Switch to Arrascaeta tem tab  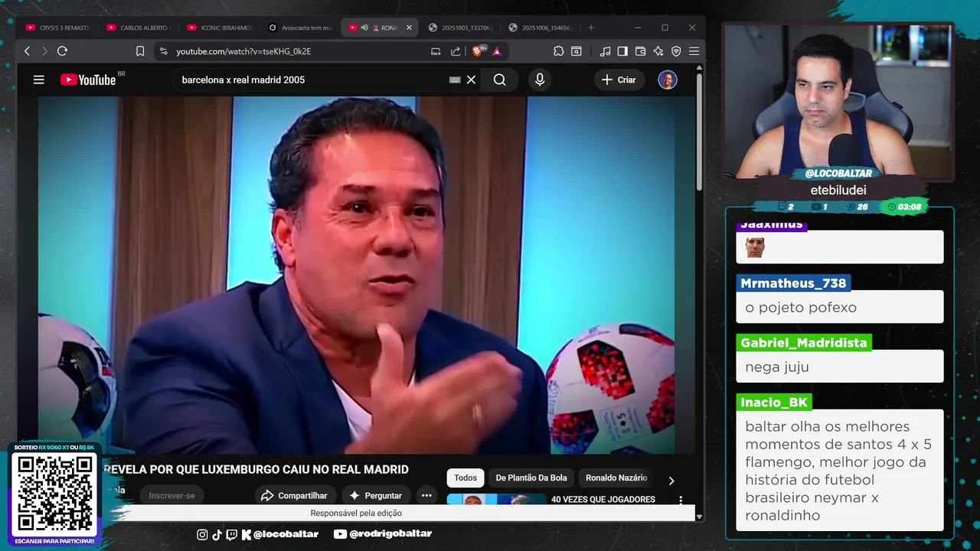coord(299,28)
